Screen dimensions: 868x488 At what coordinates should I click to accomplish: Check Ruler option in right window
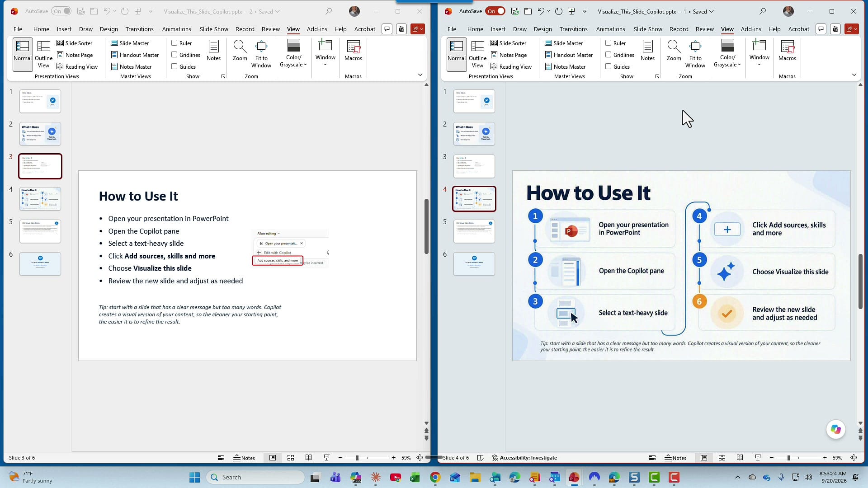pos(609,43)
